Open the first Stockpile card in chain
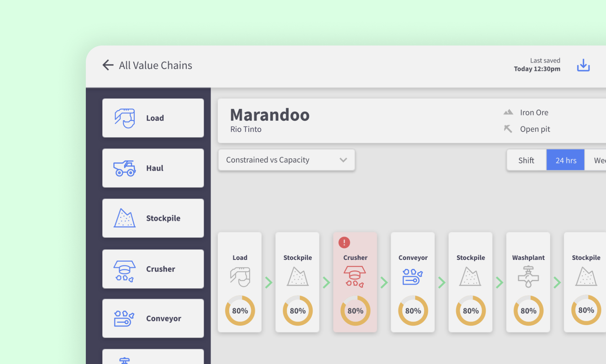Screen dimensions: 606x364 [x=297, y=282]
